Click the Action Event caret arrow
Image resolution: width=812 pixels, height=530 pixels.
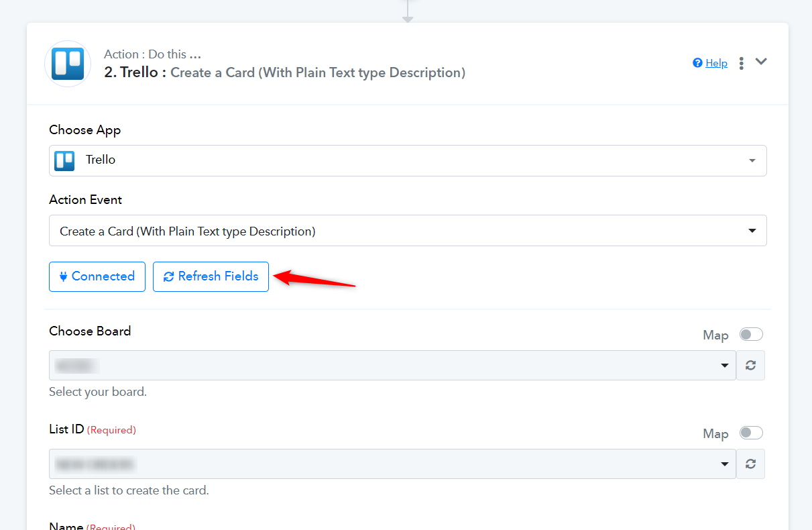(x=752, y=231)
